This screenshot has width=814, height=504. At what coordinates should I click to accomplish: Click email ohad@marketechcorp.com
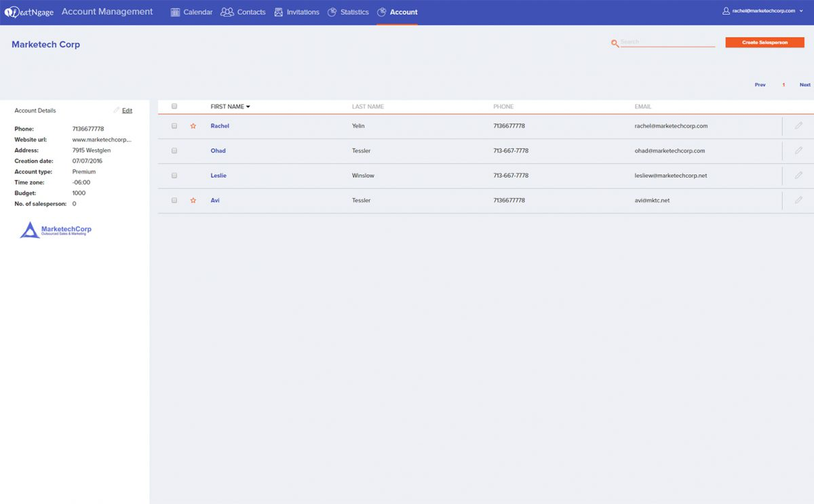[x=670, y=151]
